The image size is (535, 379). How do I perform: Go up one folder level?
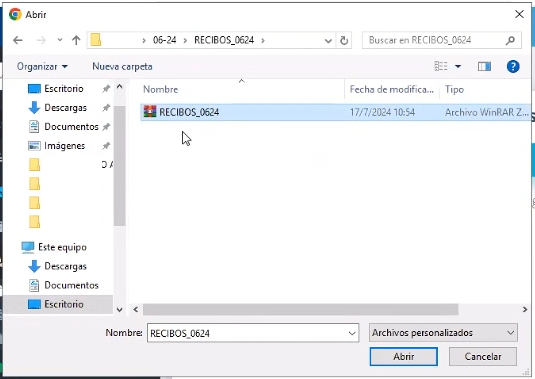[76, 40]
